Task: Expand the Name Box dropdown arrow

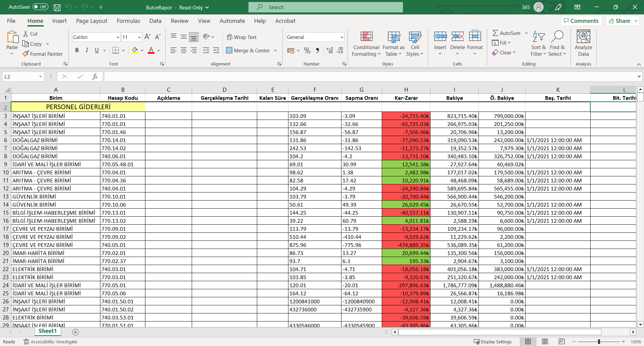Action: [40, 77]
